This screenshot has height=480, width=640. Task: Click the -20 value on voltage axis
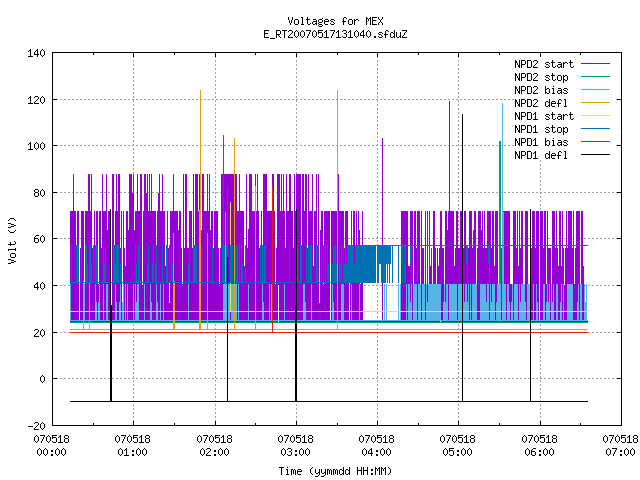pyautogui.click(x=36, y=426)
